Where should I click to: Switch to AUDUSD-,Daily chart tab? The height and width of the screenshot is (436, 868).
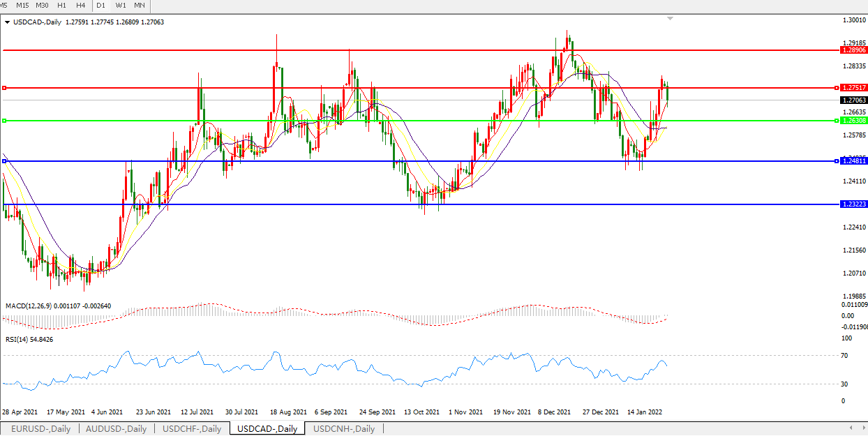pyautogui.click(x=116, y=429)
